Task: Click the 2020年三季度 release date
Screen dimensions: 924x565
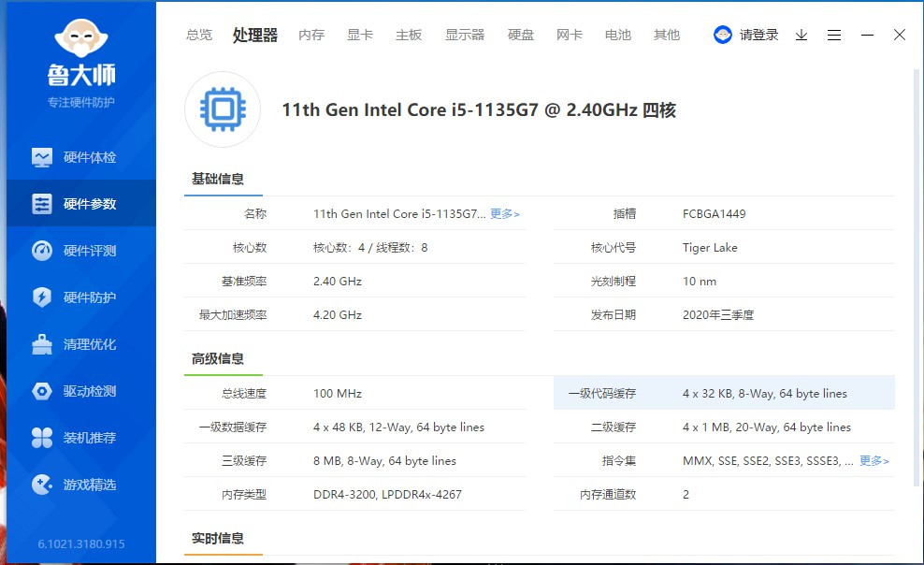Action: point(718,314)
